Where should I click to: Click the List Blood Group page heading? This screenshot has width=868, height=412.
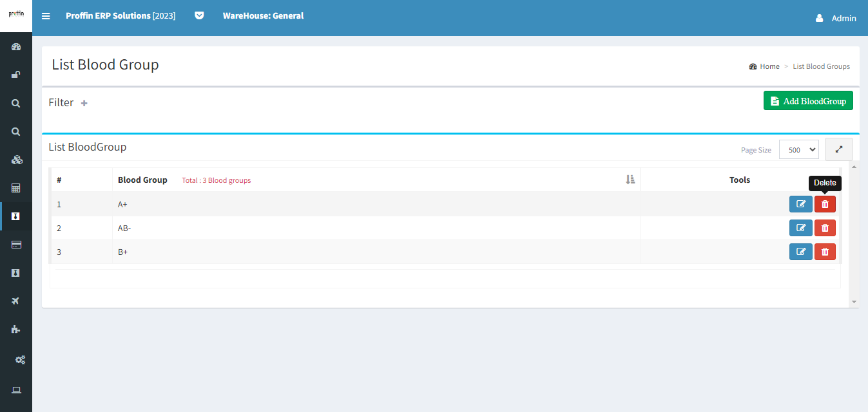(105, 64)
